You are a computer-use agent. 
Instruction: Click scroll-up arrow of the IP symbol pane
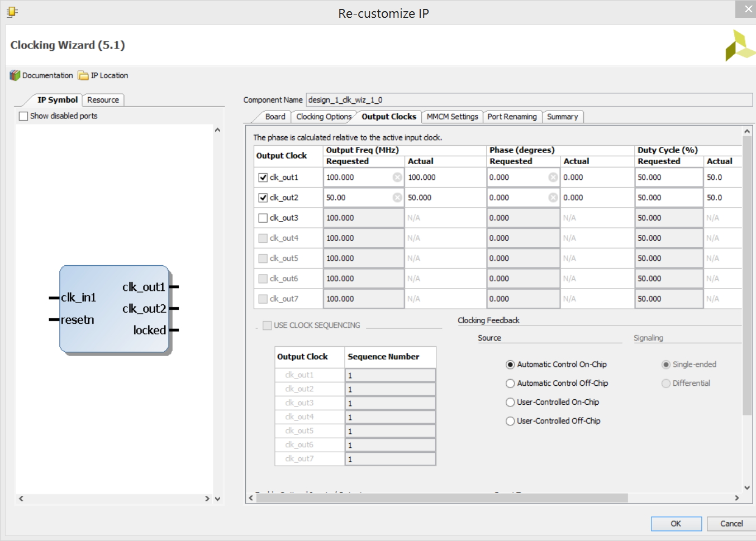coord(218,130)
